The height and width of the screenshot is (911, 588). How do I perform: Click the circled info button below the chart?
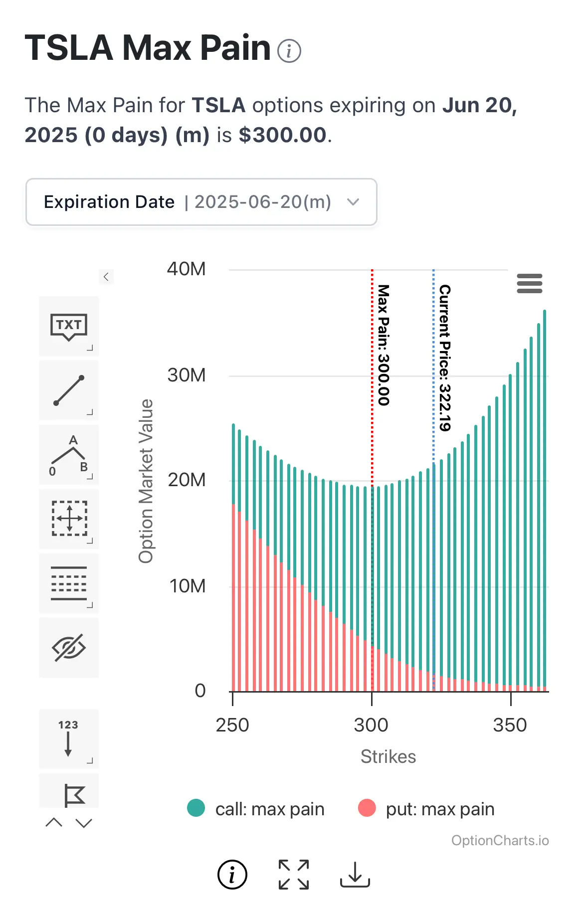coord(232,875)
